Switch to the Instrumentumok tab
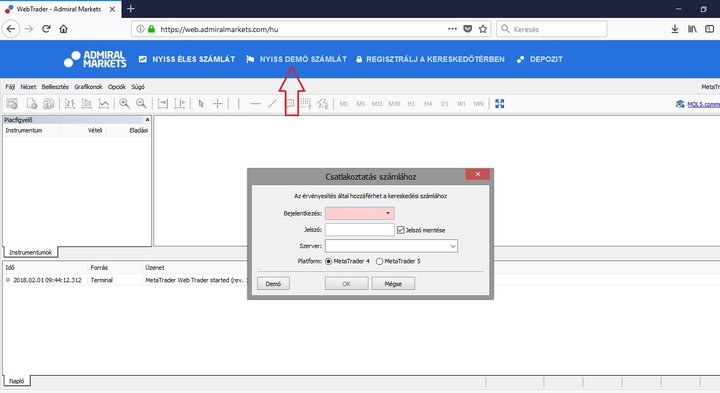Screen dimensions: 720x393 tap(30, 253)
